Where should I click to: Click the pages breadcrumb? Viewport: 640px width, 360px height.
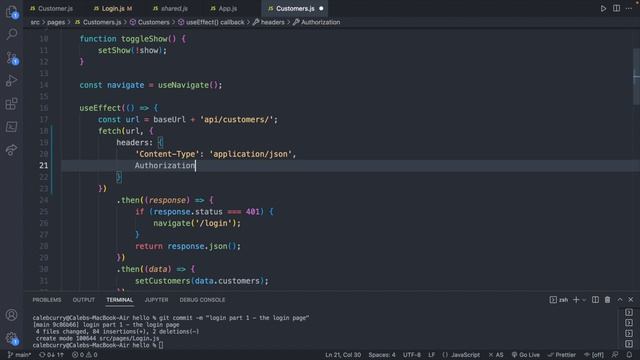(x=56, y=22)
